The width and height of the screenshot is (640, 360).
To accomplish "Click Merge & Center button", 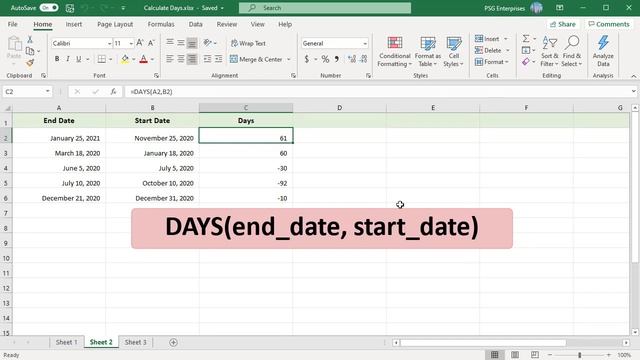I will coord(256,59).
